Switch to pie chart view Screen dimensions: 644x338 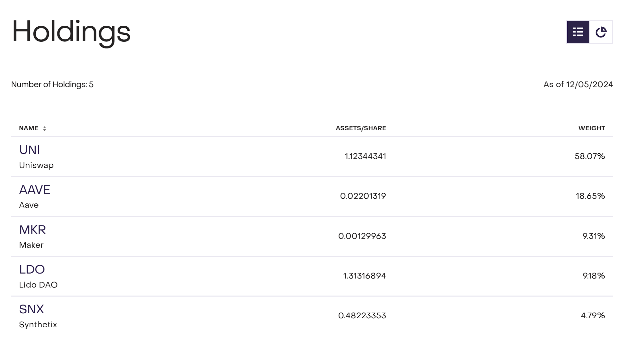tap(601, 32)
